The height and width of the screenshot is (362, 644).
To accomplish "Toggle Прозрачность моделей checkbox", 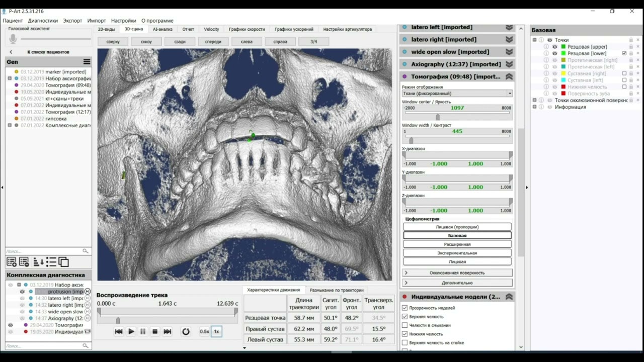I will [x=405, y=308].
